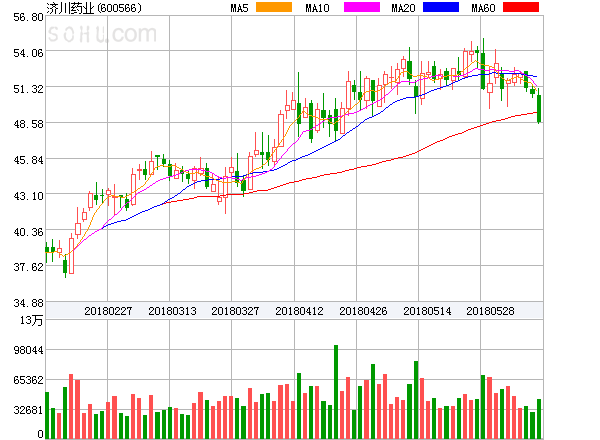Click the tallest green volume bar
This screenshot has height=440, width=600.
coord(336,392)
